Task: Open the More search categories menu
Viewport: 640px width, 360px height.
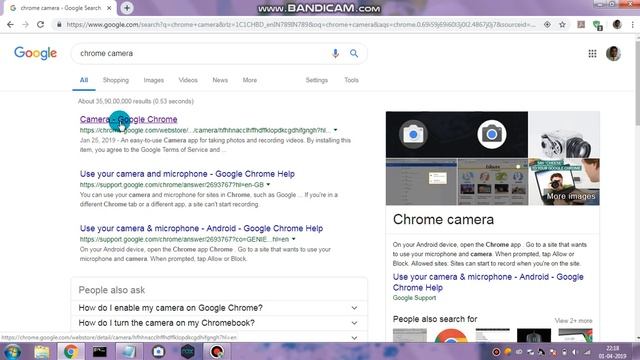Action: click(250, 80)
